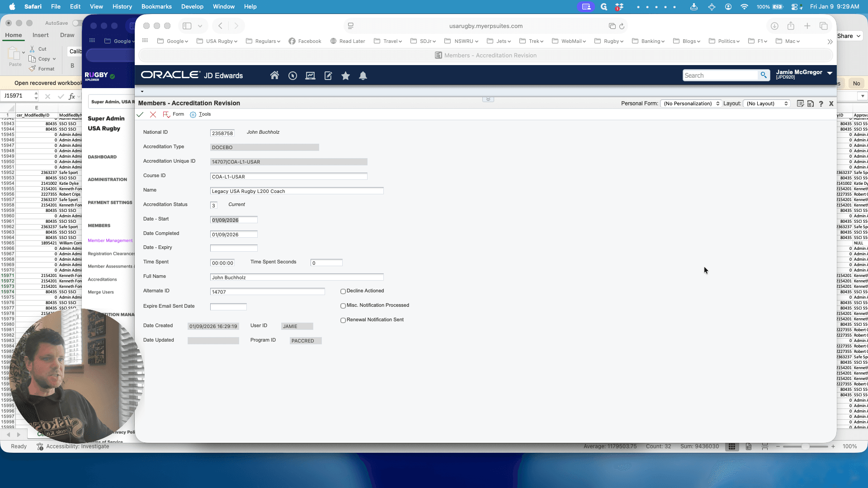Open the Tools gear menu

point(200,114)
